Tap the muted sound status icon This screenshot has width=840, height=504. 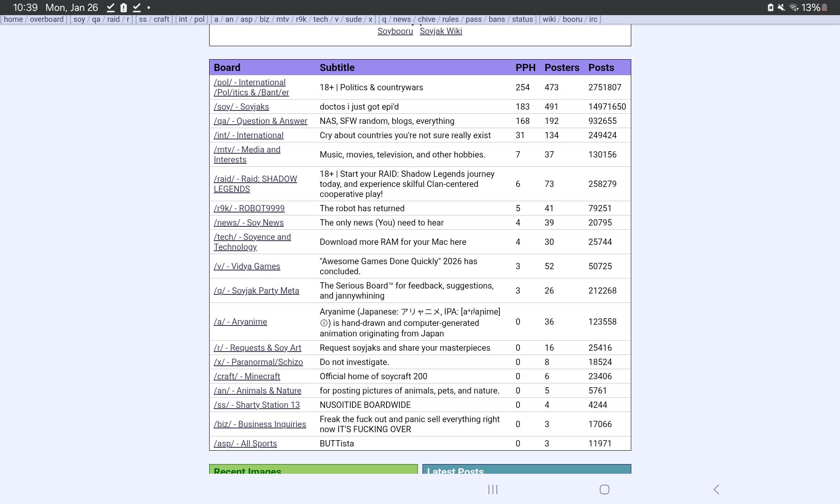click(x=782, y=8)
